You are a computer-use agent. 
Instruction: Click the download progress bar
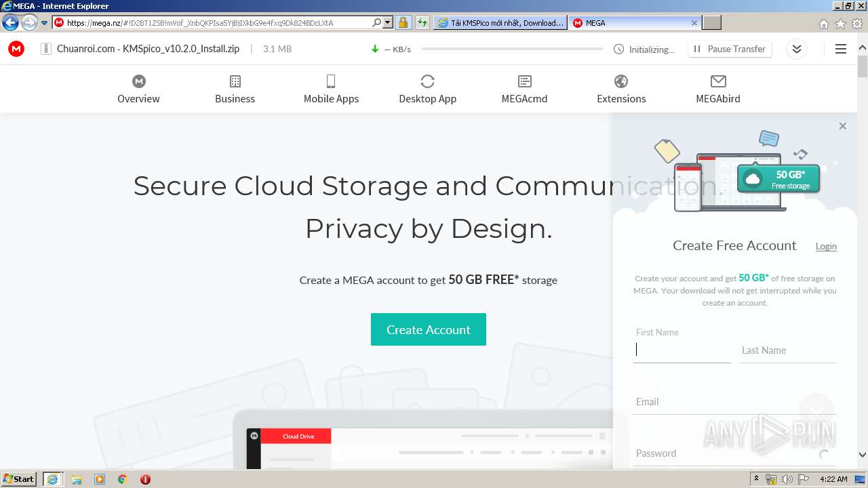pos(512,49)
